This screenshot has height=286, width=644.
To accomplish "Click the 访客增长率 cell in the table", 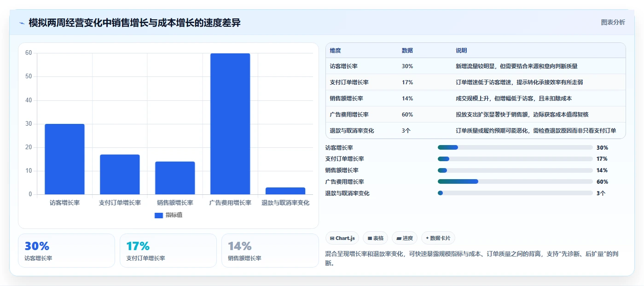I will [344, 66].
